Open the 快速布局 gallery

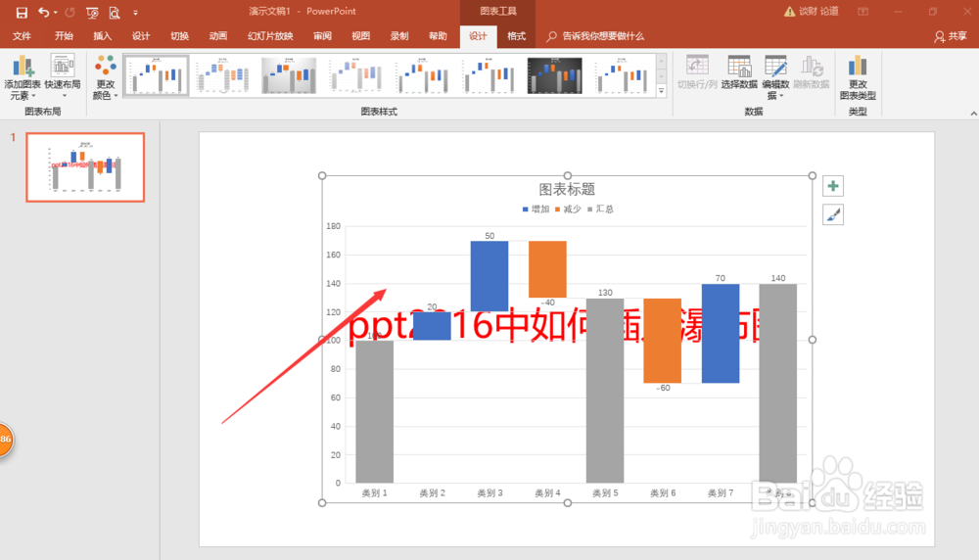[x=63, y=77]
